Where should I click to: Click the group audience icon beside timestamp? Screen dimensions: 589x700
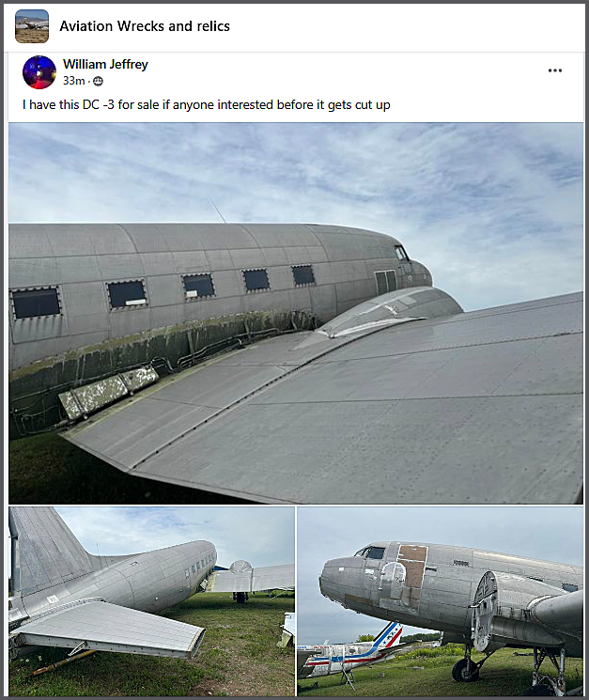[x=98, y=81]
